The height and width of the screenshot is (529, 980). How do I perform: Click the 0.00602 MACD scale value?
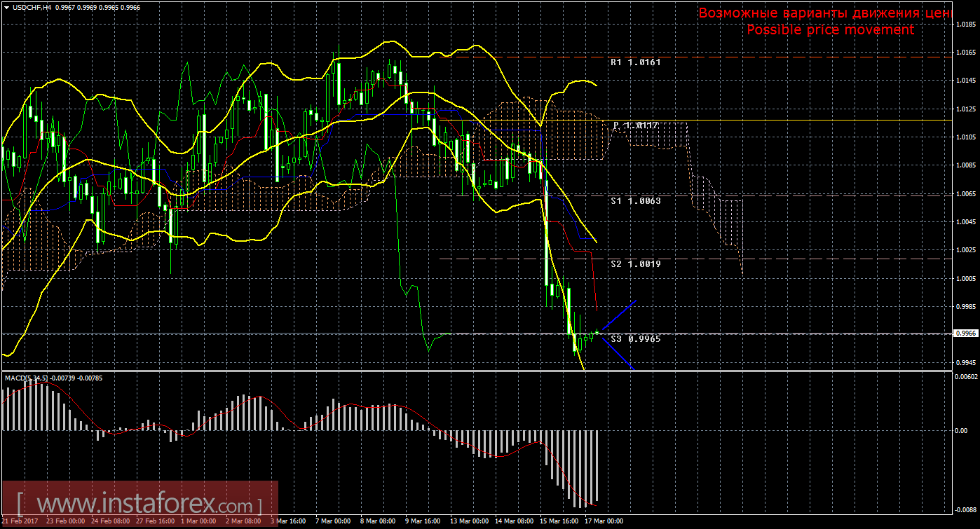click(965, 377)
